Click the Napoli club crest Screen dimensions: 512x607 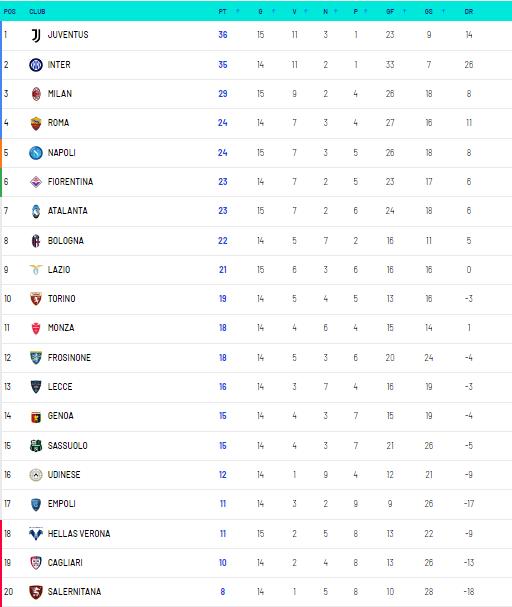36,153
